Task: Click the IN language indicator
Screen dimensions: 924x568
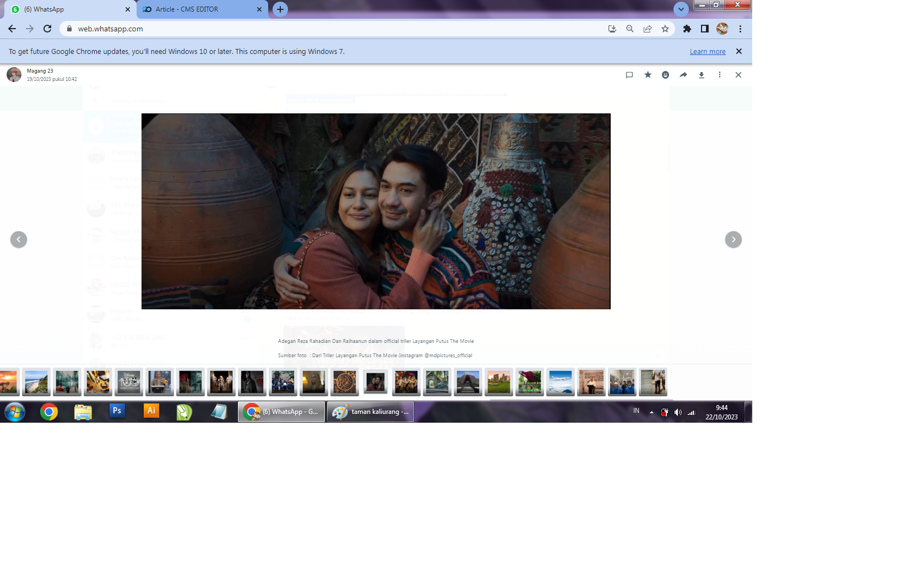Action: pos(636,411)
